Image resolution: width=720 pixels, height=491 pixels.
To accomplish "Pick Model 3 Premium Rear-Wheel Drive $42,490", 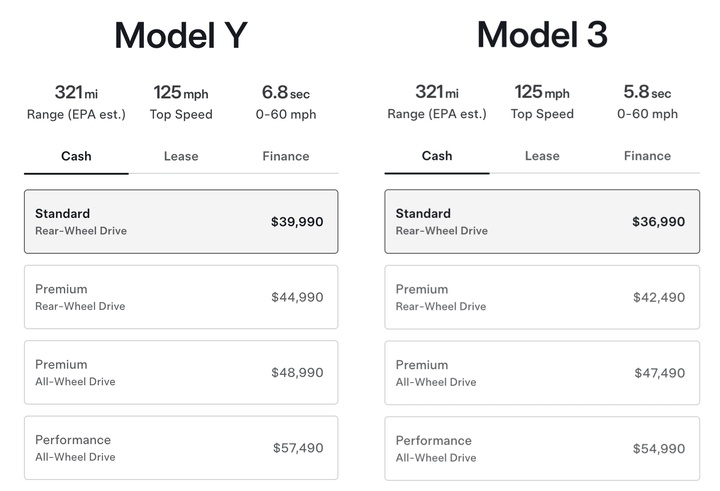I will [542, 297].
